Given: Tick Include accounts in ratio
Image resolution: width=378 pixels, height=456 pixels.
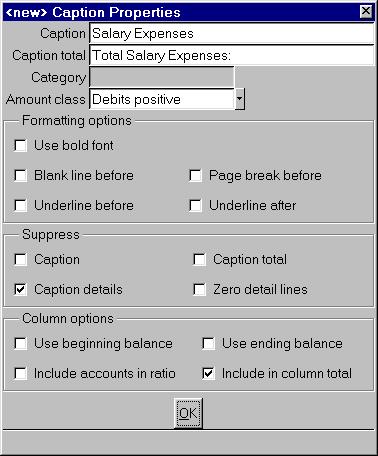Looking at the screenshot, I should click(x=20, y=373).
